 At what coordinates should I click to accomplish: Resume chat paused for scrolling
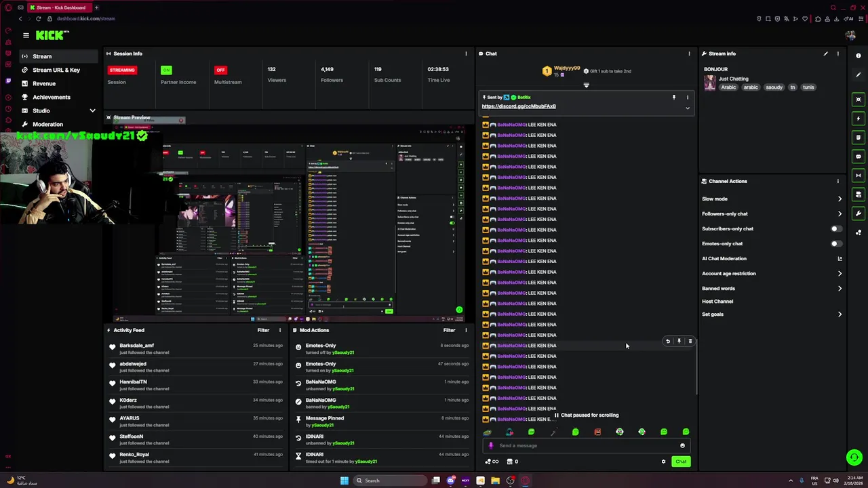tap(587, 415)
